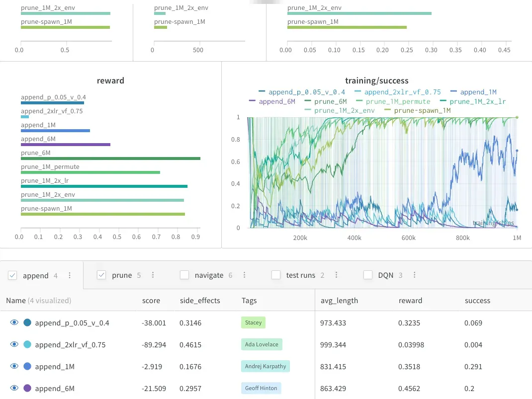Open the navigate group options menu

[x=244, y=275]
